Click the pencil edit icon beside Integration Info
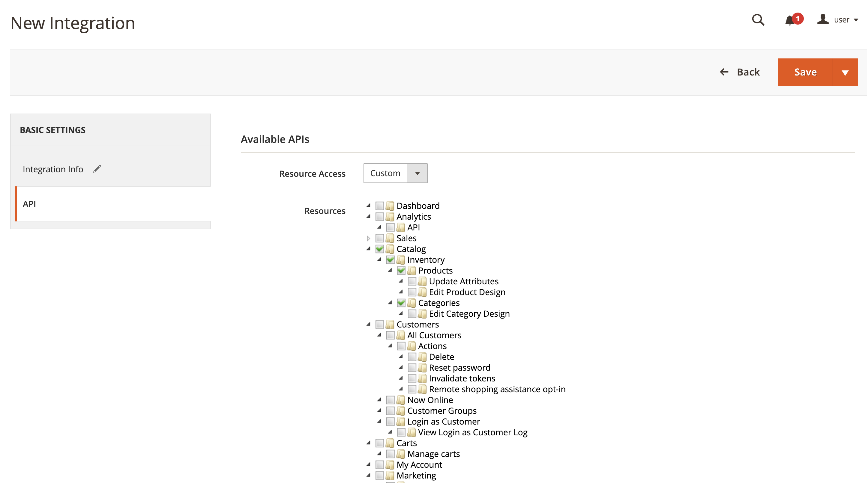 (97, 169)
